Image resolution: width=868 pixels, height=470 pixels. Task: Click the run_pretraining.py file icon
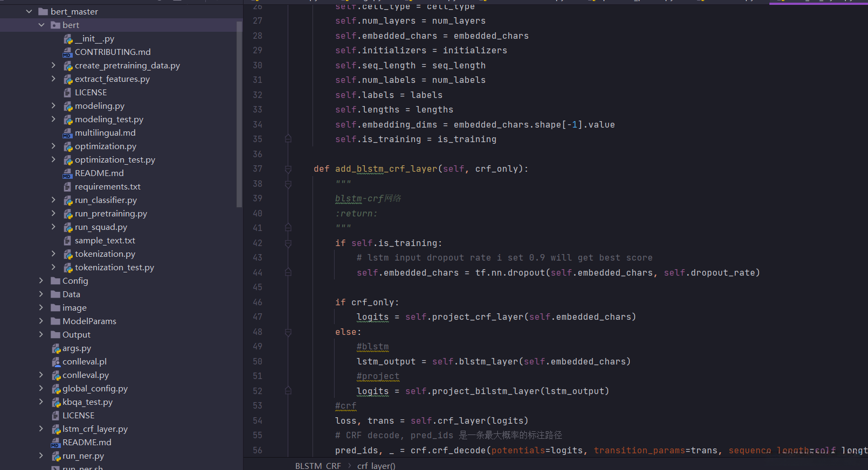tap(68, 214)
